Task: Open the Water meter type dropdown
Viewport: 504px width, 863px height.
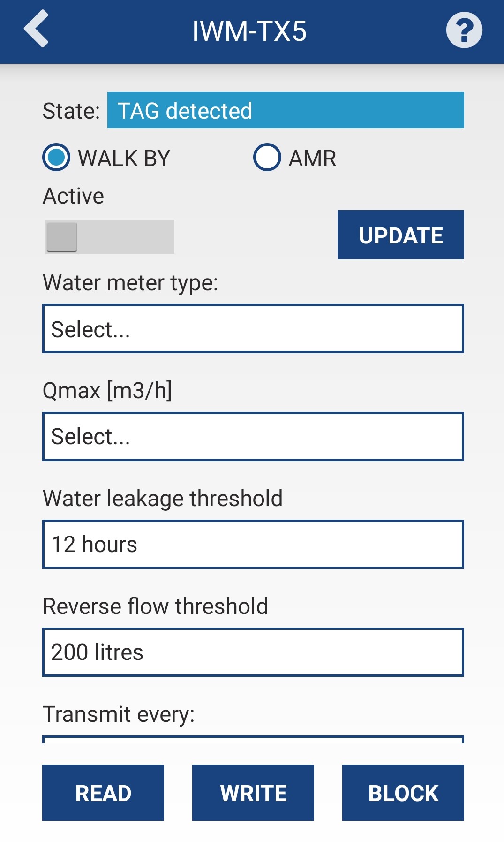Action: tap(253, 329)
